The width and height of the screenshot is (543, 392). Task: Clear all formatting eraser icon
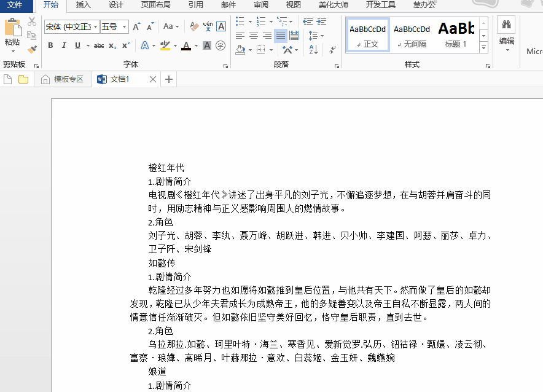tap(194, 26)
